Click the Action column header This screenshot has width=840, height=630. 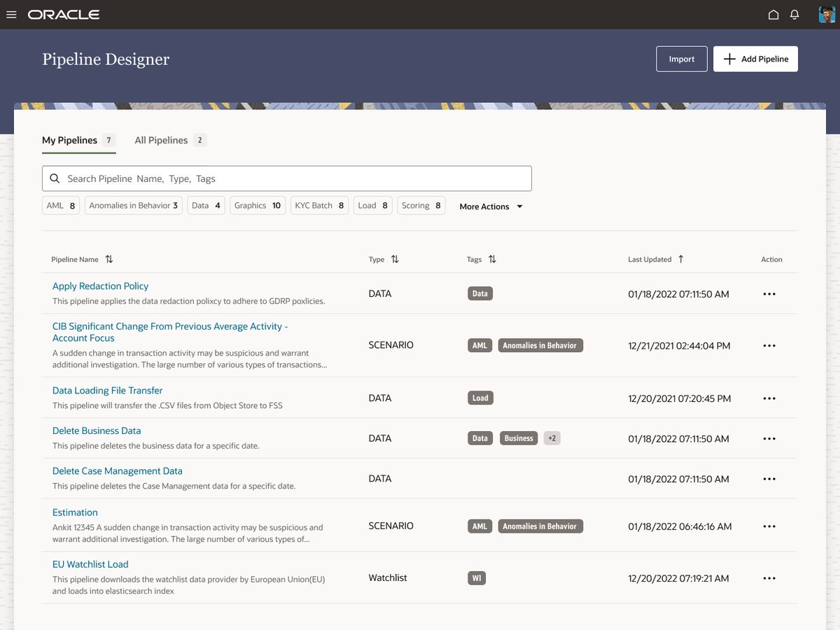pos(771,259)
